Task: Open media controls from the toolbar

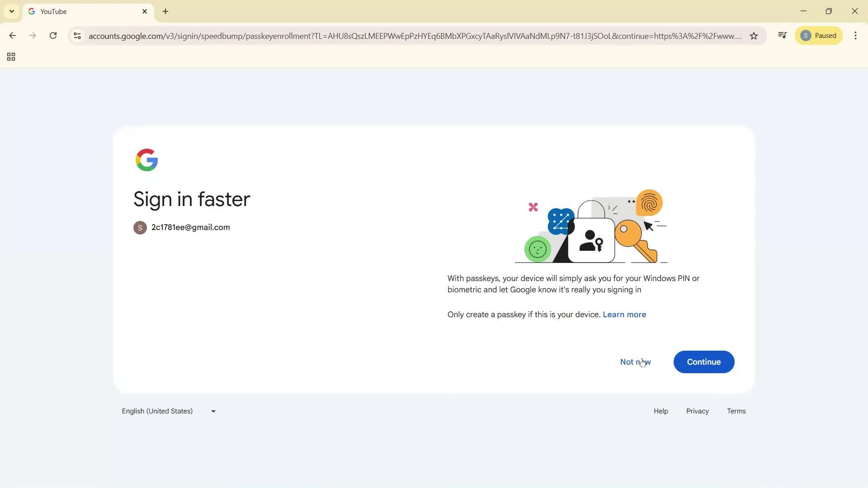Action: click(x=783, y=35)
